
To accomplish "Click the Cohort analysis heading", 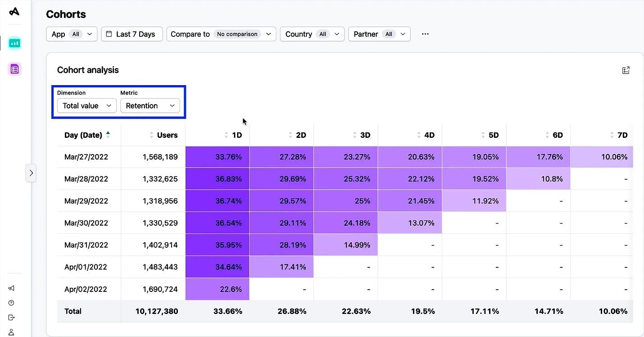I will (88, 70).
